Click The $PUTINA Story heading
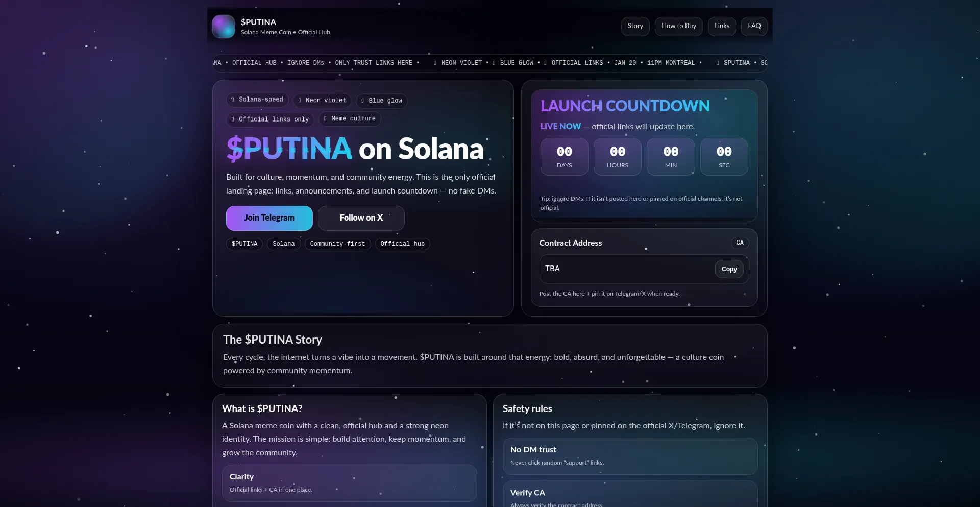The image size is (980, 507). pos(273,340)
